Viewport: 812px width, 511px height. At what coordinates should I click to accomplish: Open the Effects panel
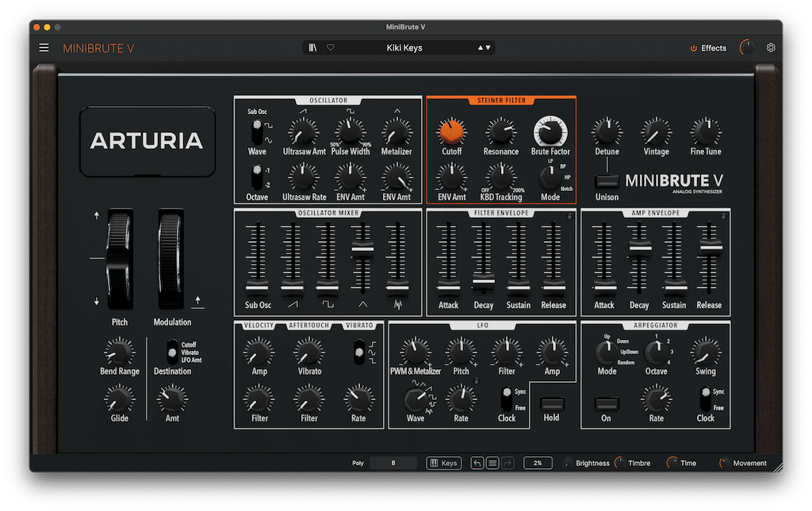pyautogui.click(x=708, y=48)
